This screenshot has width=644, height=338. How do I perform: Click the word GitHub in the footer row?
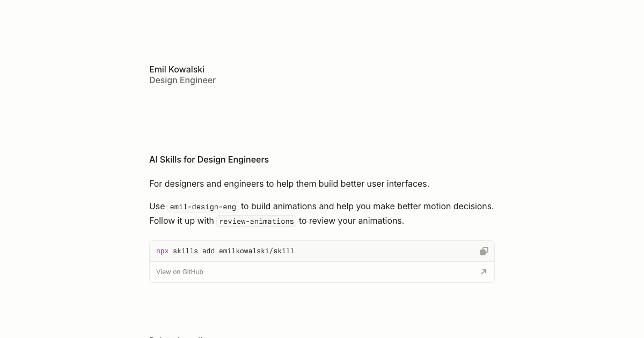[x=193, y=272]
